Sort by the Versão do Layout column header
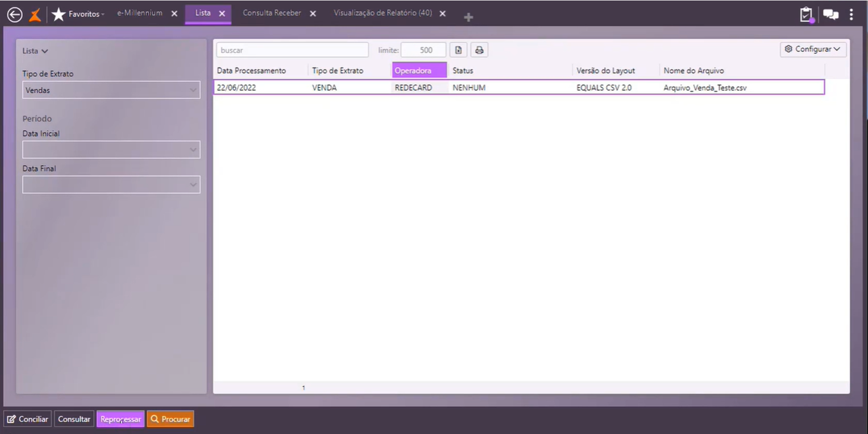 pyautogui.click(x=606, y=71)
